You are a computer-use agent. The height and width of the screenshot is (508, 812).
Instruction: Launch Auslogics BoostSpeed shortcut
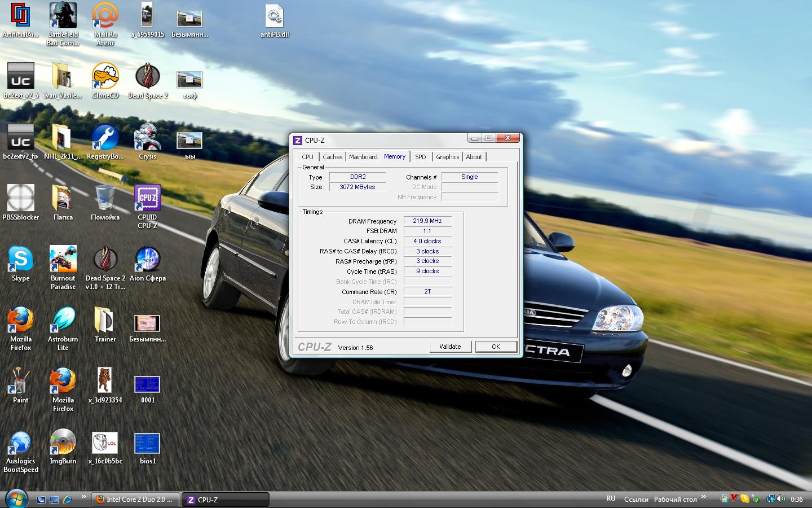(x=21, y=443)
